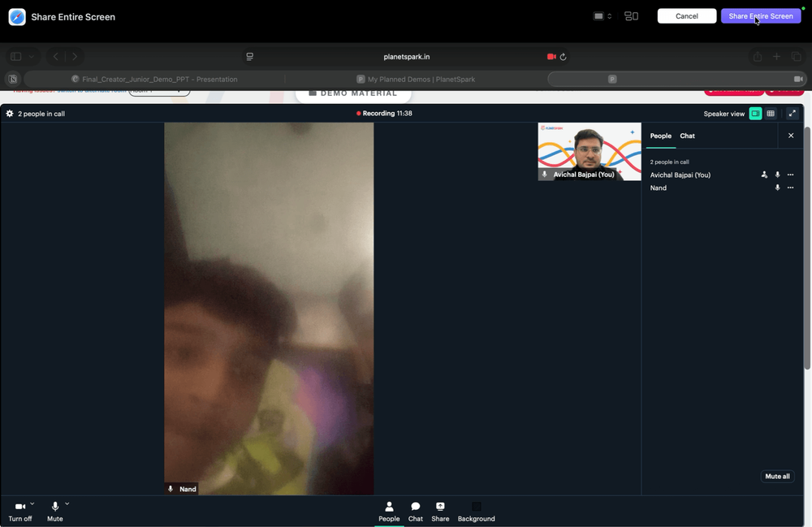Expand microphone options chevron beside Mute
The width and height of the screenshot is (812, 527).
67,503
